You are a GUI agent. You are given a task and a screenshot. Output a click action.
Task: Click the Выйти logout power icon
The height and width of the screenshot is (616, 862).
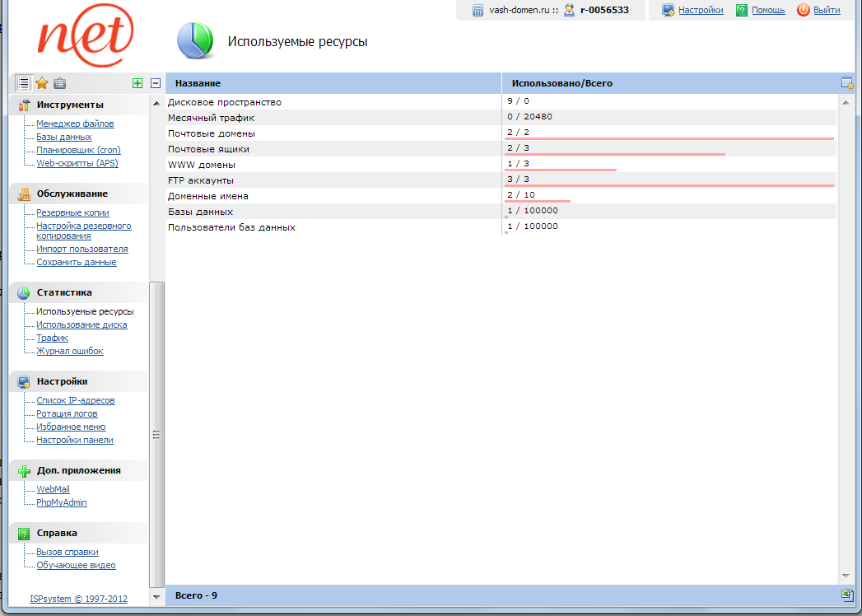coord(803,10)
